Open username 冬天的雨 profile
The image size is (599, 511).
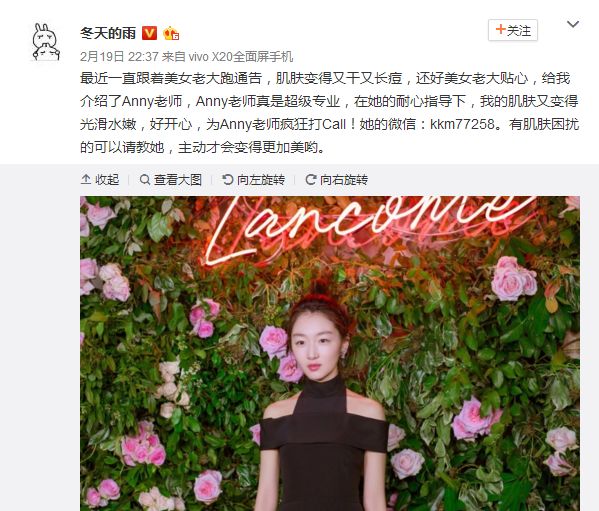click(108, 33)
